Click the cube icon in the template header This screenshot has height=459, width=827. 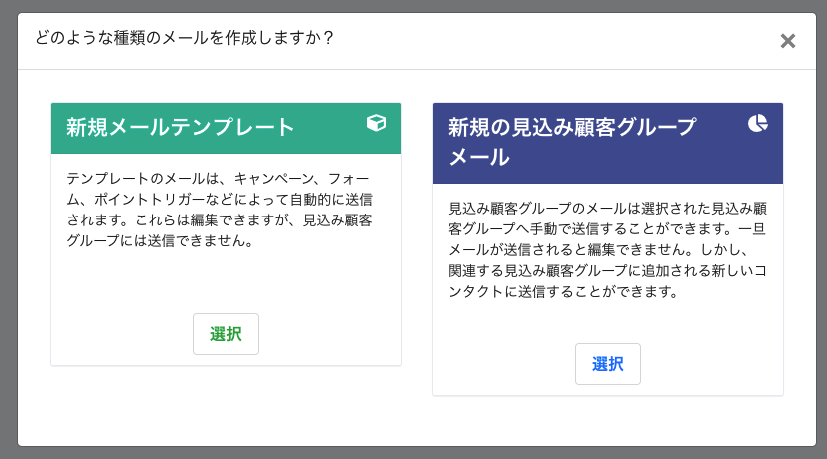376,123
